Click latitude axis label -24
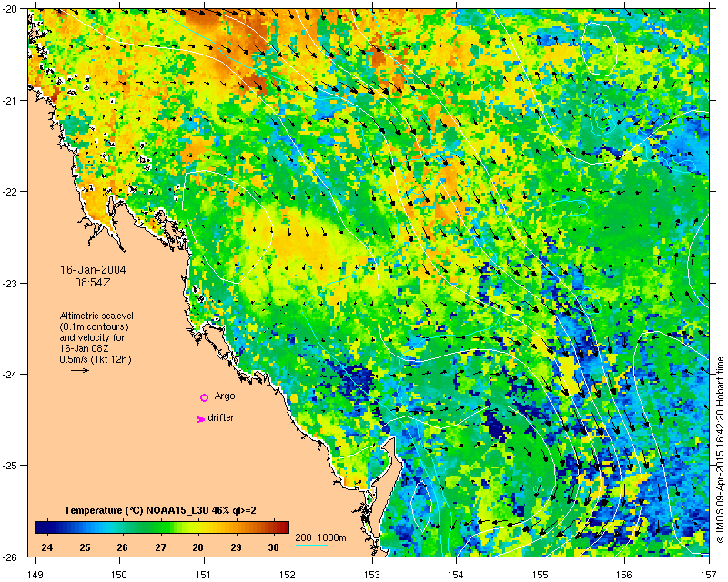The width and height of the screenshot is (728, 582). tap(9, 374)
